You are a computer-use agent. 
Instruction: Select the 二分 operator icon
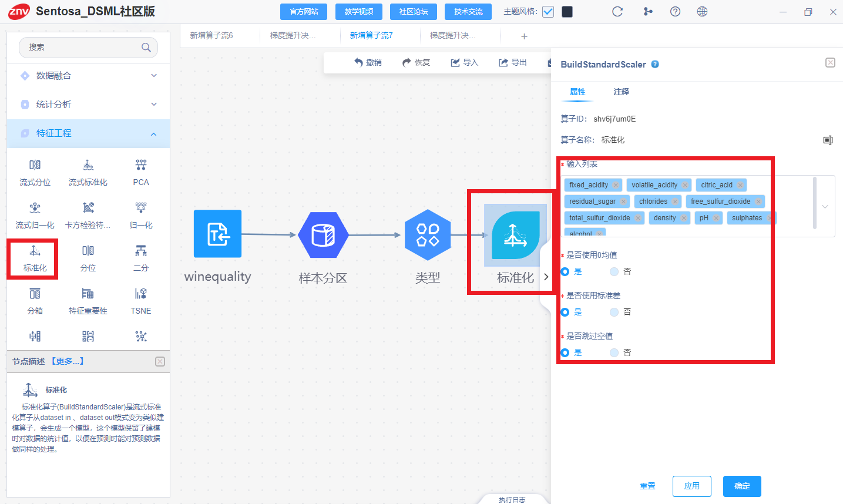[x=141, y=251]
